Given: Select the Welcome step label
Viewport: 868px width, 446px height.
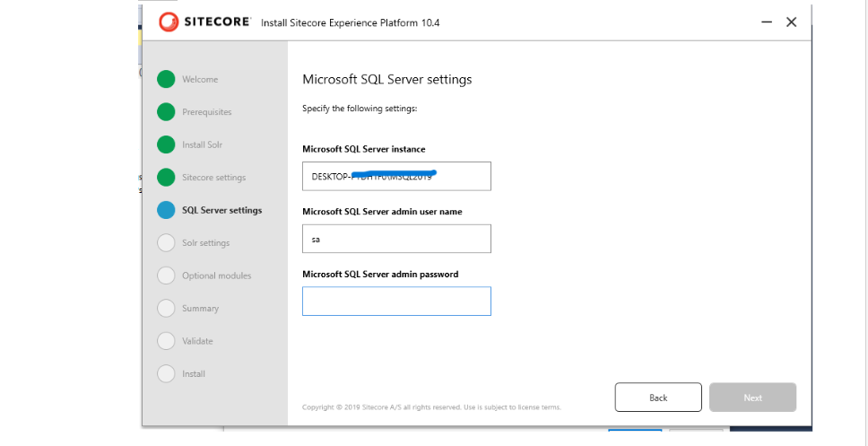Looking at the screenshot, I should pos(200,79).
